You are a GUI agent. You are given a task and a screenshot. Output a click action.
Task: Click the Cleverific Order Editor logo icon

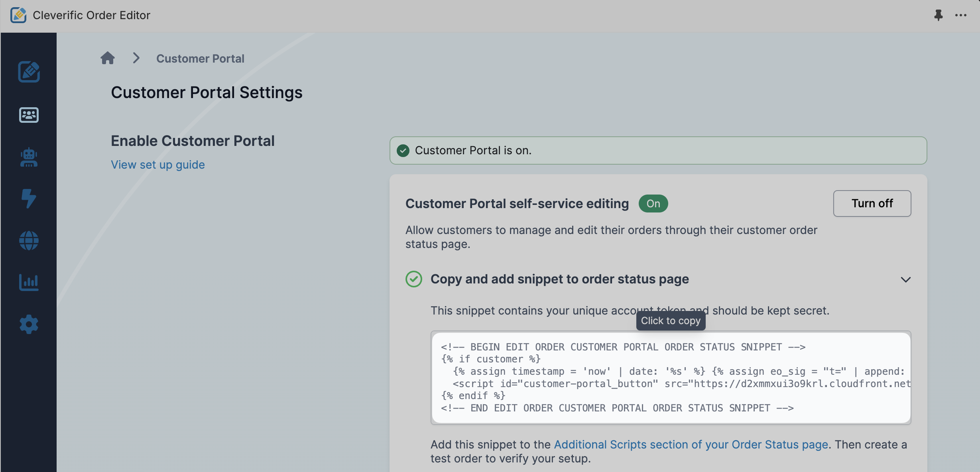pyautogui.click(x=18, y=15)
